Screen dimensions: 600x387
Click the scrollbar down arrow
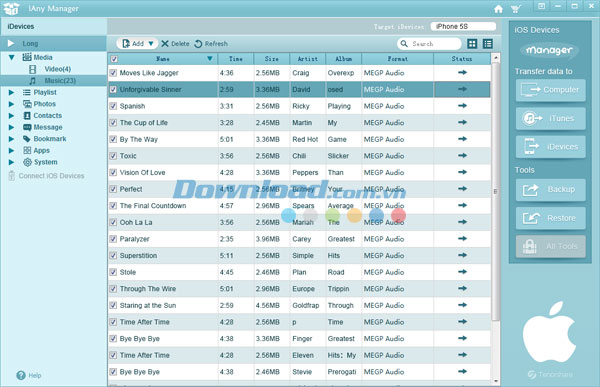pyautogui.click(x=496, y=381)
